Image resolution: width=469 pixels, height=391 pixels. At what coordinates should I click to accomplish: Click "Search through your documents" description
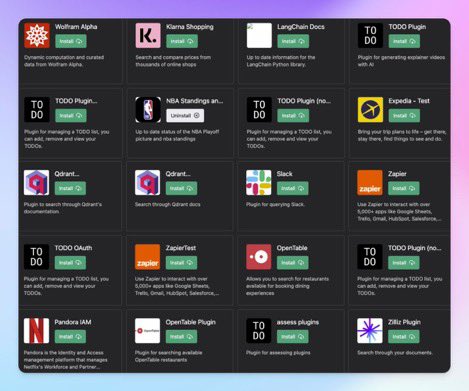point(395,353)
